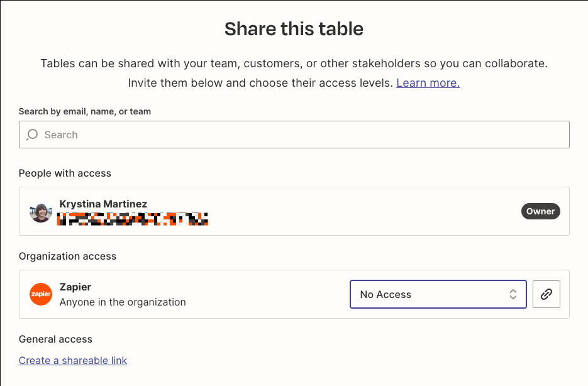588x386 pixels.
Task: Click the magnifying glass search icon
Action: [x=32, y=135]
